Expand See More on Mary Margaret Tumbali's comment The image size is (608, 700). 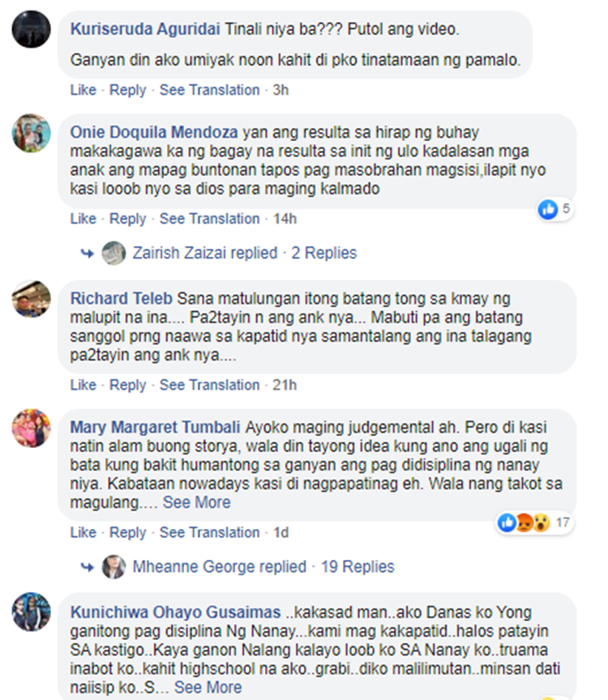tap(196, 502)
